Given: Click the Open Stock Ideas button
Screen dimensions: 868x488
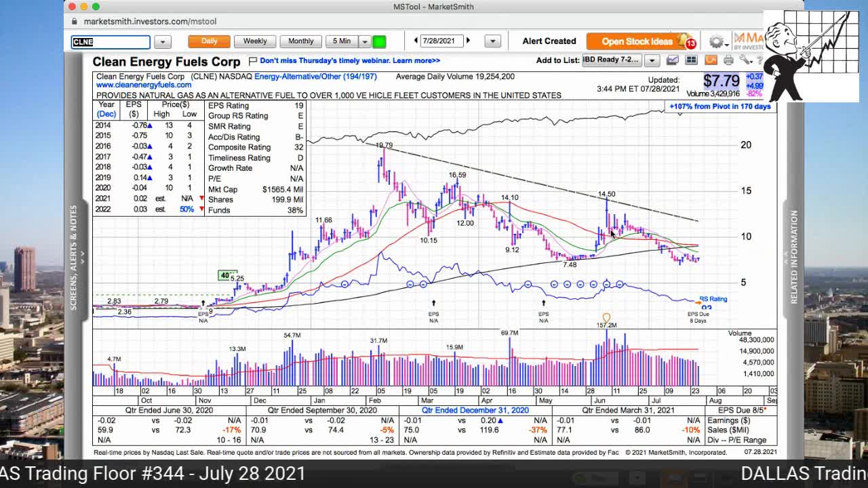Looking at the screenshot, I should [637, 41].
